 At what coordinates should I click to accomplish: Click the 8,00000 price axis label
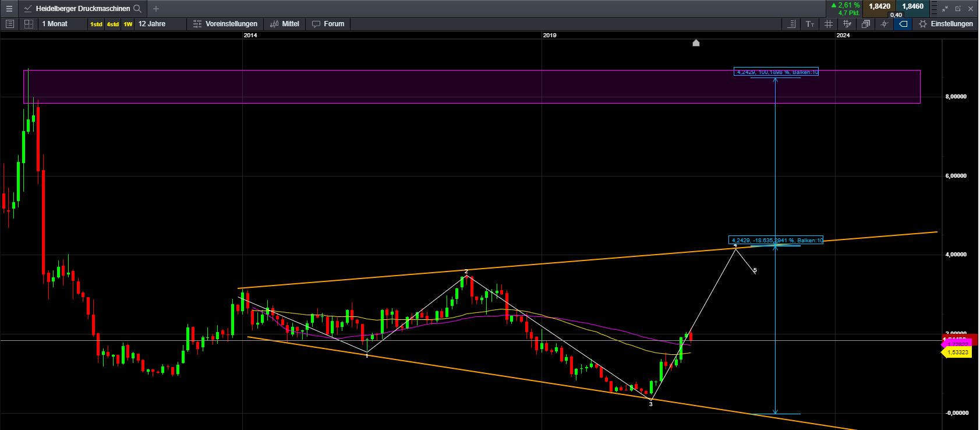[956, 97]
